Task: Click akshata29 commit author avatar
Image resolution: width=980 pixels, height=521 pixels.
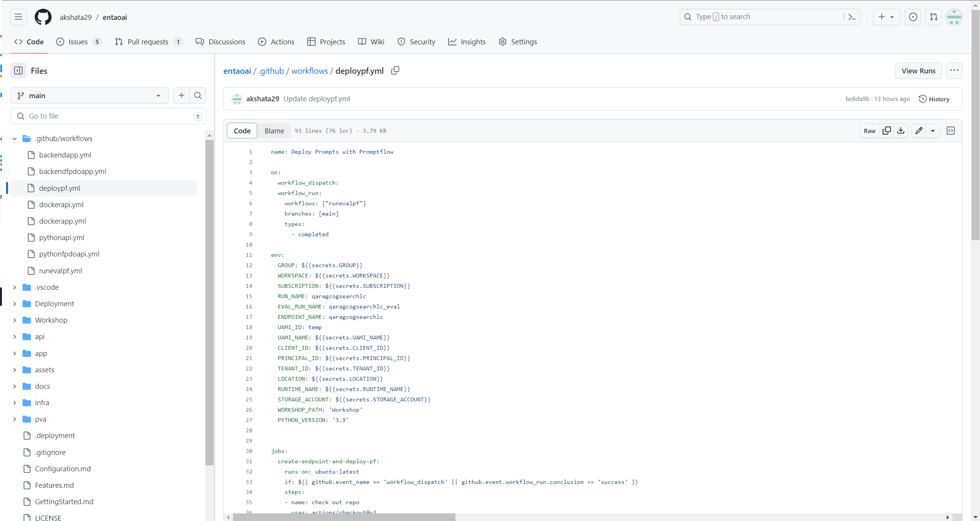Action: coord(237,99)
